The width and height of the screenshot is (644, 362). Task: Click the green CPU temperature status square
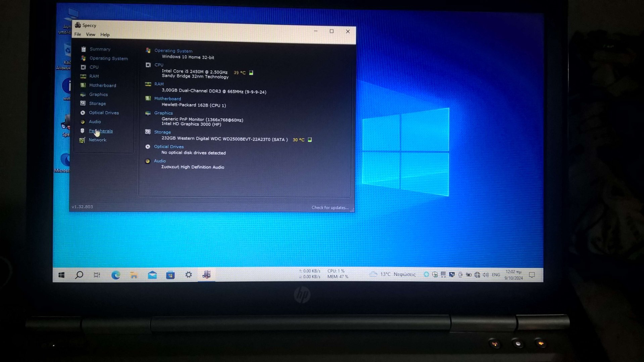[251, 72]
